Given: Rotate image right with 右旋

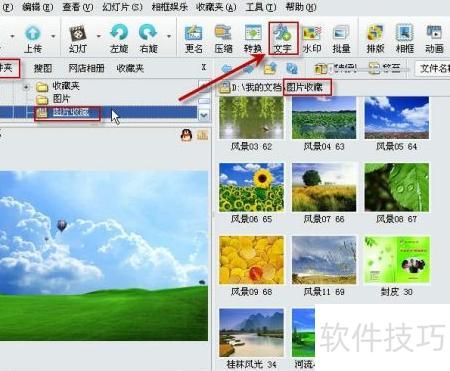Looking at the screenshot, I should tap(148, 39).
